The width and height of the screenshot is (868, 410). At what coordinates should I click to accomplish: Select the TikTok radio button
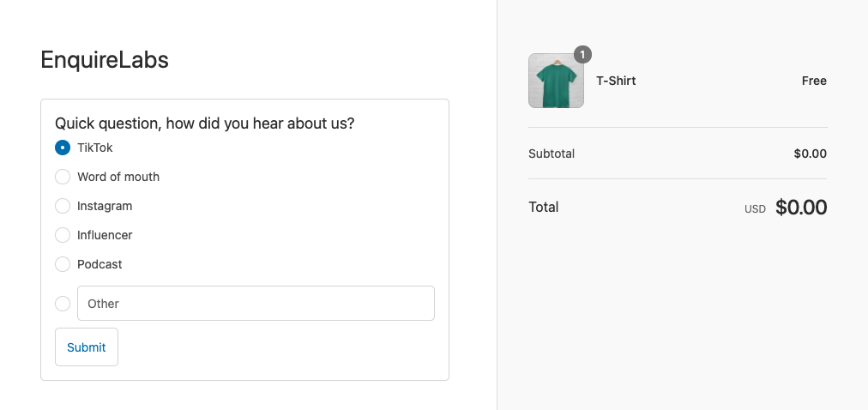[63, 148]
